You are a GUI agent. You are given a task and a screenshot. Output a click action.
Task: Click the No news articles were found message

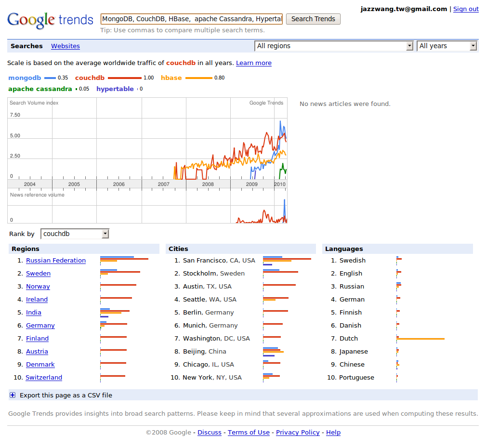point(345,104)
